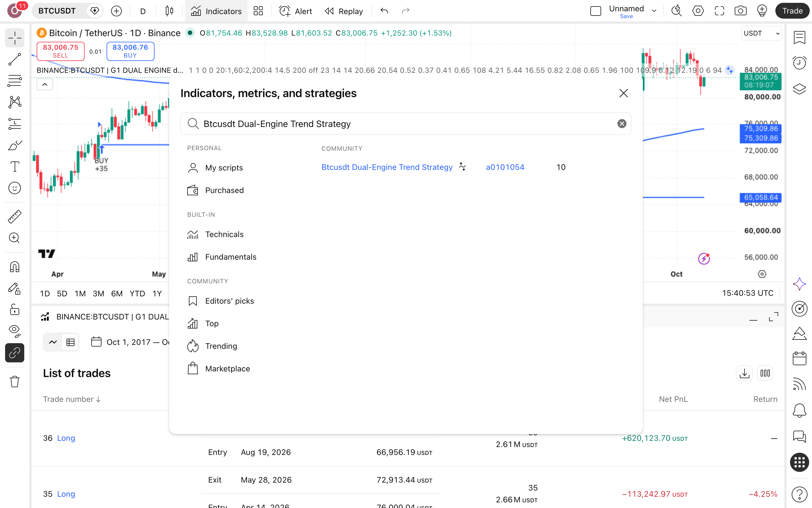Clear the indicator search field
This screenshot has width=812, height=508.
pyautogui.click(x=622, y=124)
